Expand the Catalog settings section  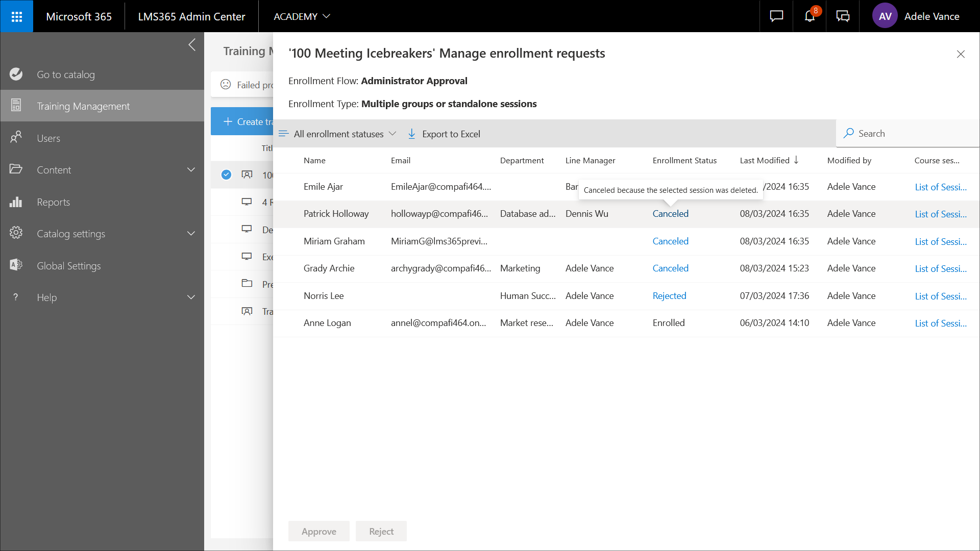coord(191,234)
